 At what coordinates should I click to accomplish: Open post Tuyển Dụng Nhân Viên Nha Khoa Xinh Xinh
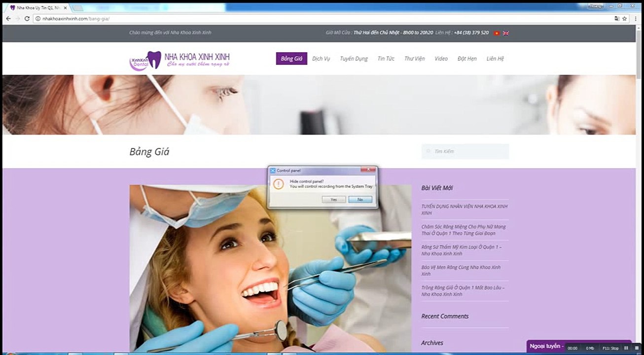click(465, 210)
